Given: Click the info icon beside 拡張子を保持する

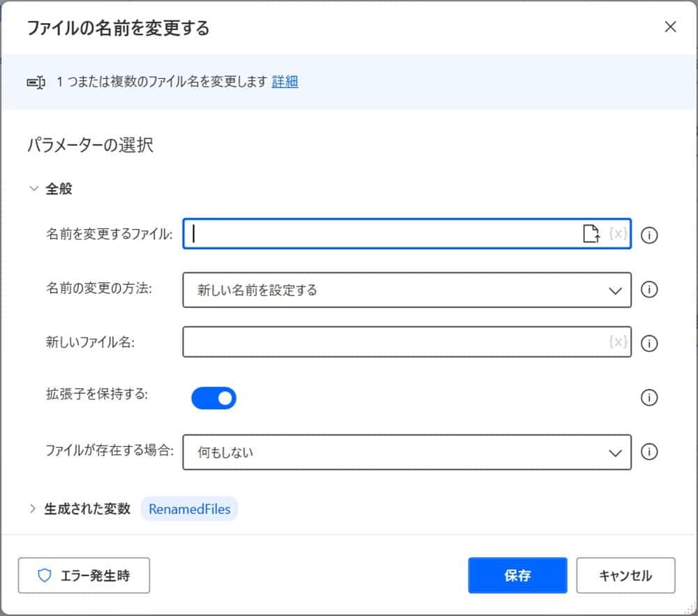Looking at the screenshot, I should pyautogui.click(x=649, y=398).
